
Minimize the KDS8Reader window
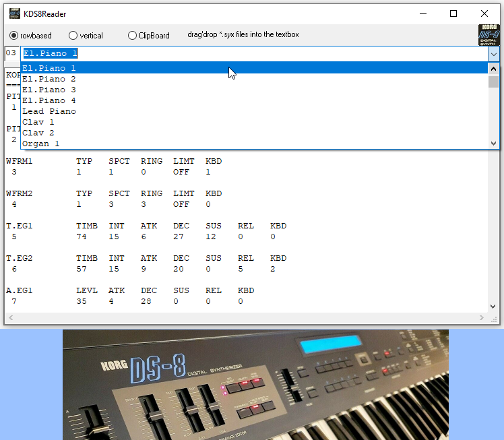point(423,13)
